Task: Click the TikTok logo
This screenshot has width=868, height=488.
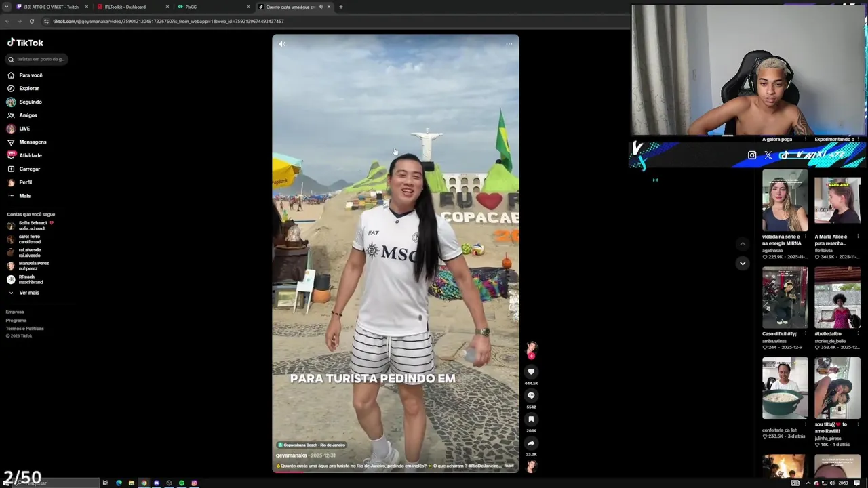Action: pos(25,43)
